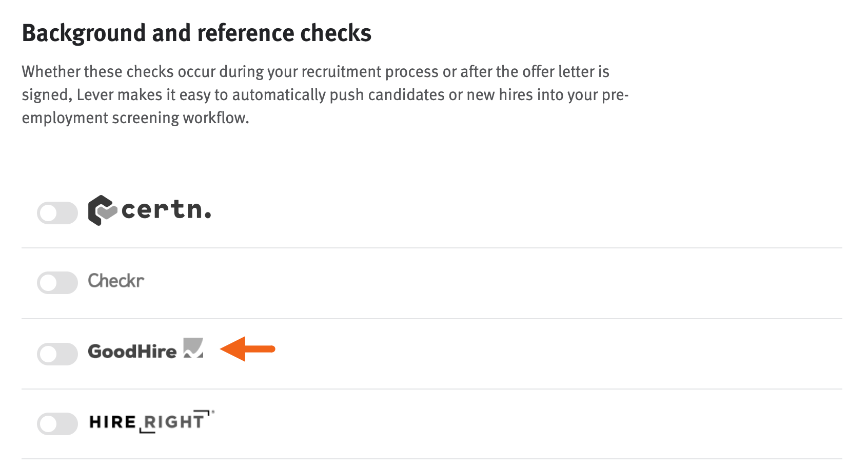Enable the Certn integration toggle
The width and height of the screenshot is (868, 466).
[x=57, y=213]
